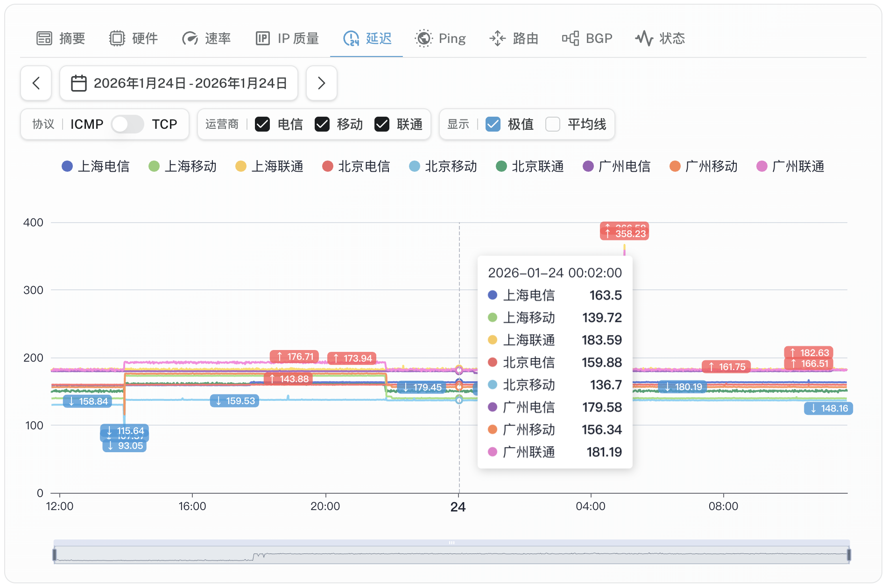Click the 180.19 minimum marker
The height and width of the screenshot is (588, 888).
[x=683, y=387]
